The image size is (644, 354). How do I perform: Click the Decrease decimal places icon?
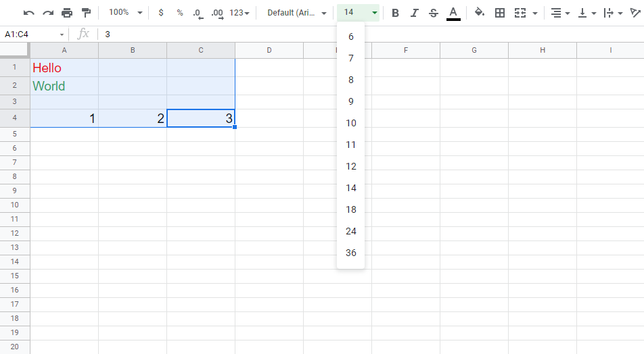pyautogui.click(x=198, y=13)
